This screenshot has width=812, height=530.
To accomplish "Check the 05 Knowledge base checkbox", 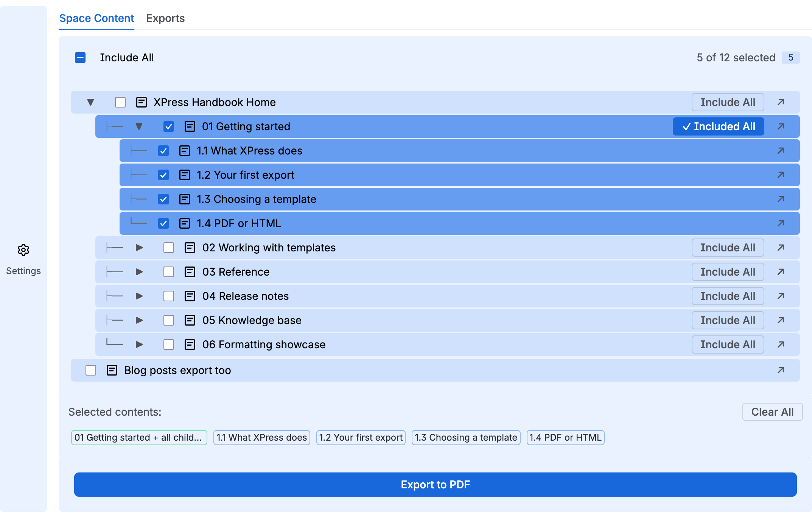I will click(169, 320).
